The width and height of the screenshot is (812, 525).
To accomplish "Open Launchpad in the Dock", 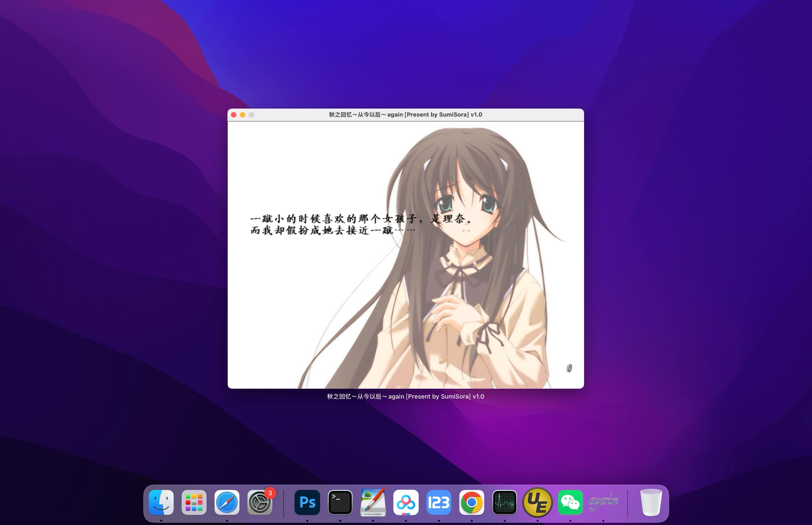I will click(194, 502).
